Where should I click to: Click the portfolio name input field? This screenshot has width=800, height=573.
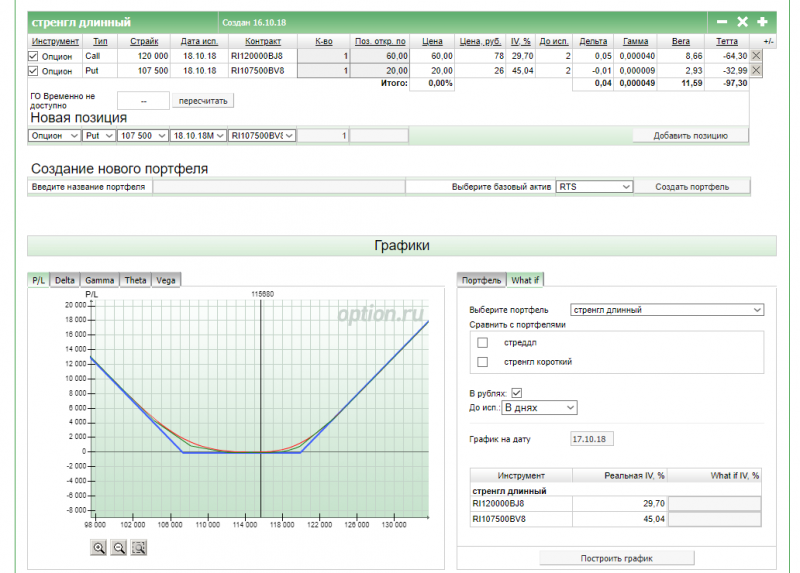pyautogui.click(x=278, y=186)
